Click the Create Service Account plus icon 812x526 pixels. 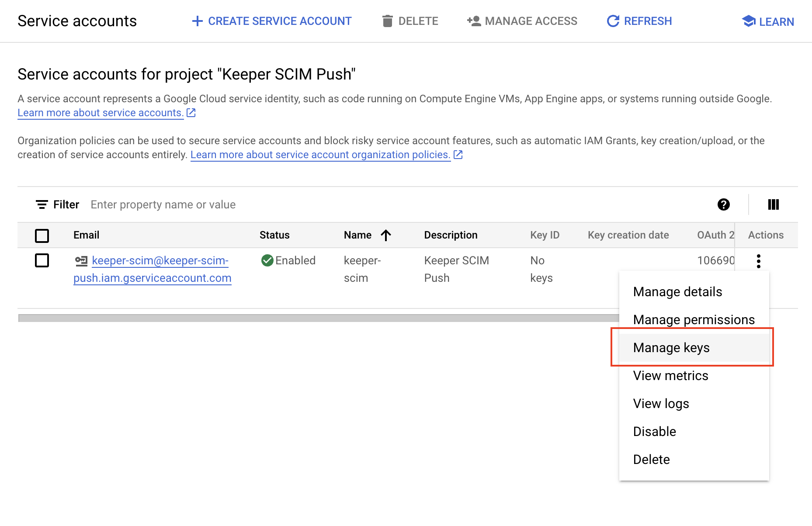click(x=198, y=21)
